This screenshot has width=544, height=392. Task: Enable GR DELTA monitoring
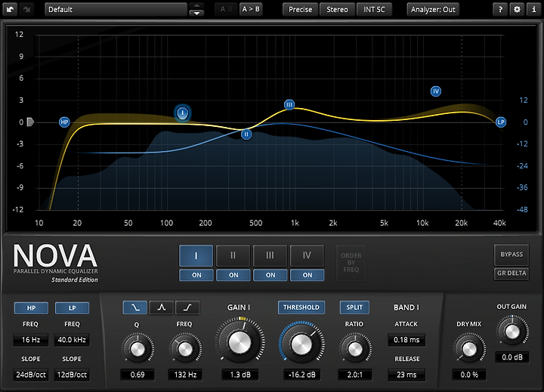click(512, 273)
